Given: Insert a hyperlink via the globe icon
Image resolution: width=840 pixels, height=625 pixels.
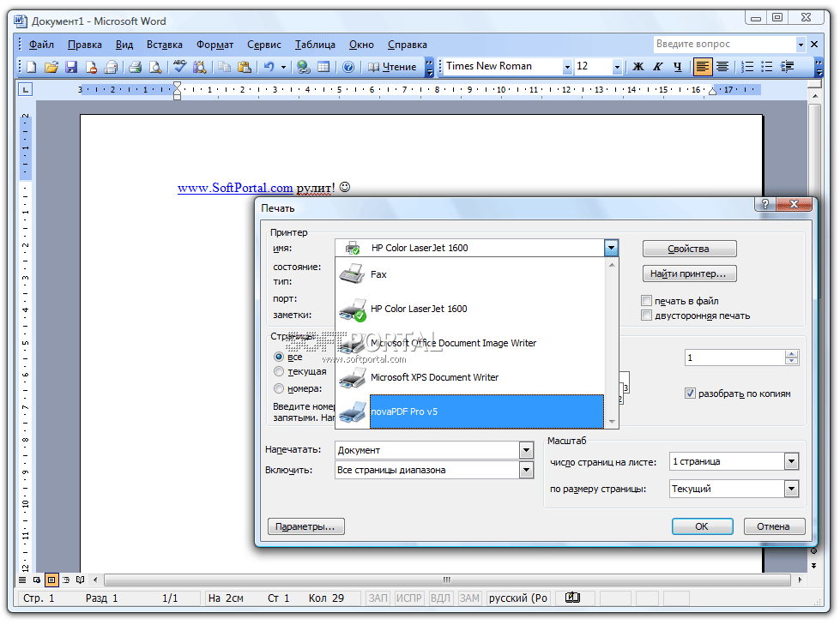Looking at the screenshot, I should click(304, 66).
